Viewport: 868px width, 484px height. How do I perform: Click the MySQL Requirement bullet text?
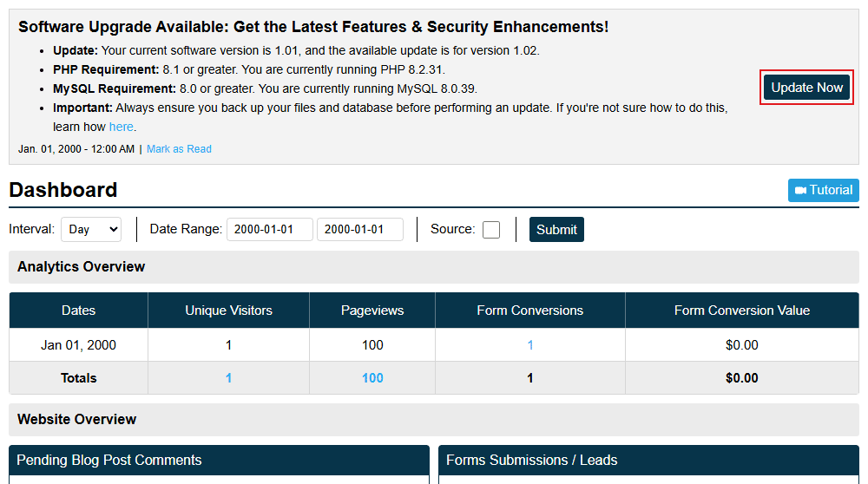(x=265, y=88)
